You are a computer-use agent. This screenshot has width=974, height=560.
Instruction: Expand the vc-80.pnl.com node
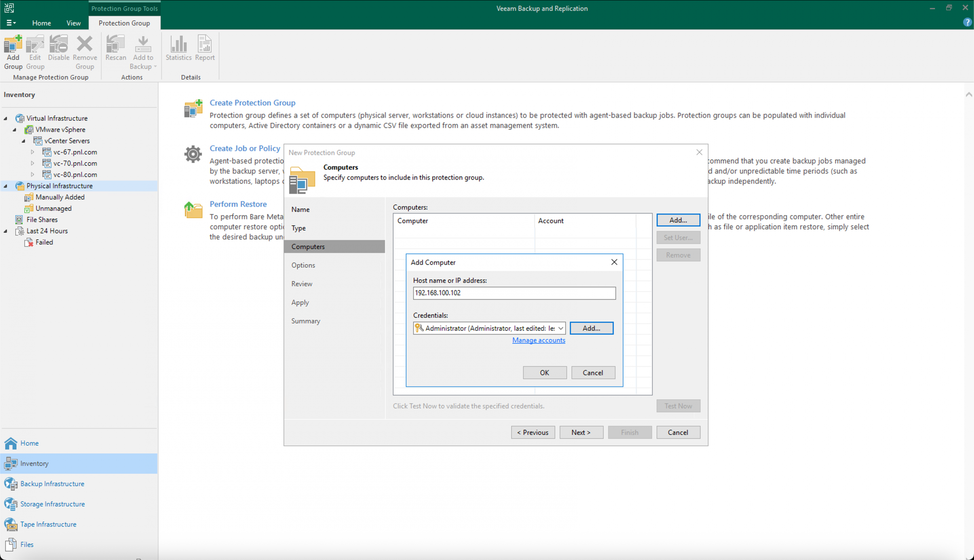[33, 174]
